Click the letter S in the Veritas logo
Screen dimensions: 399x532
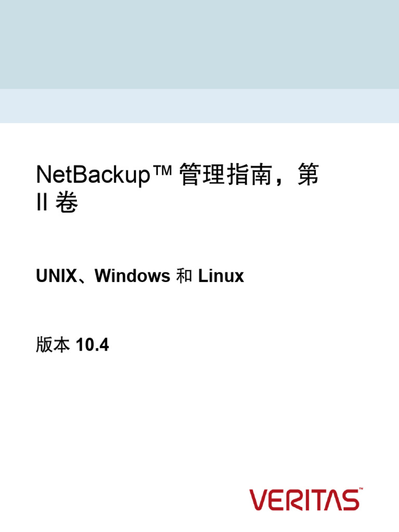(350, 500)
